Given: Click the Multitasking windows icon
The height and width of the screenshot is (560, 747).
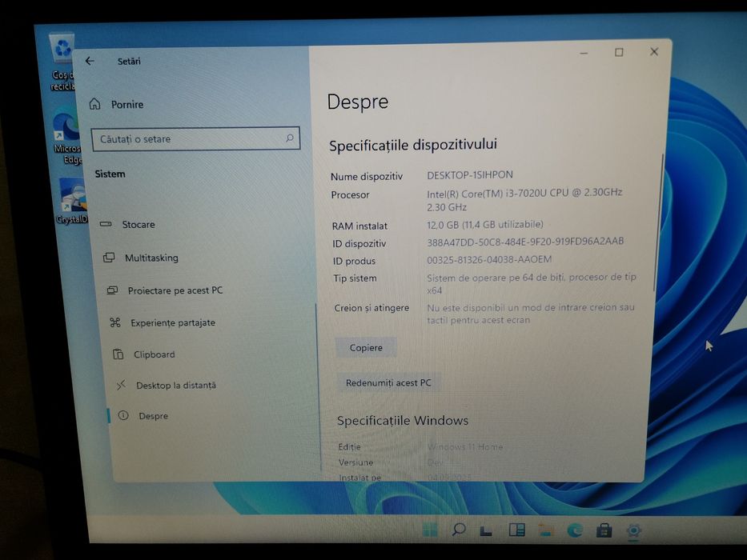Looking at the screenshot, I should click(109, 258).
